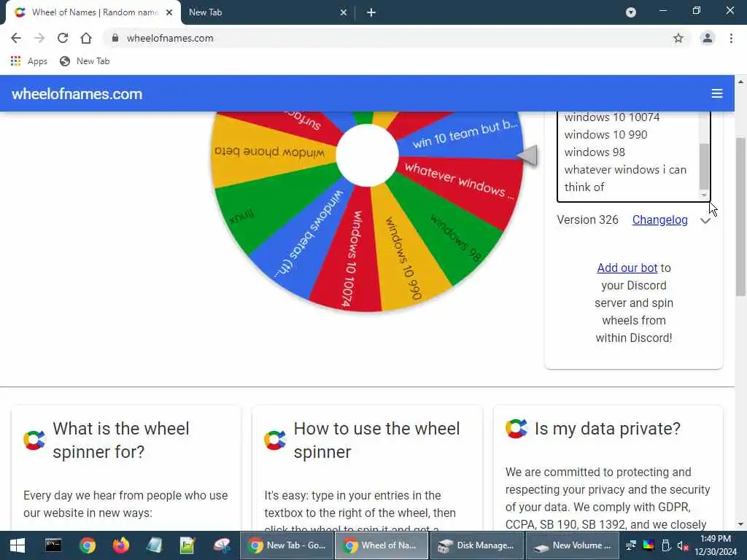Click the yellow 'windows 10 990' wheel slice

pos(404,259)
